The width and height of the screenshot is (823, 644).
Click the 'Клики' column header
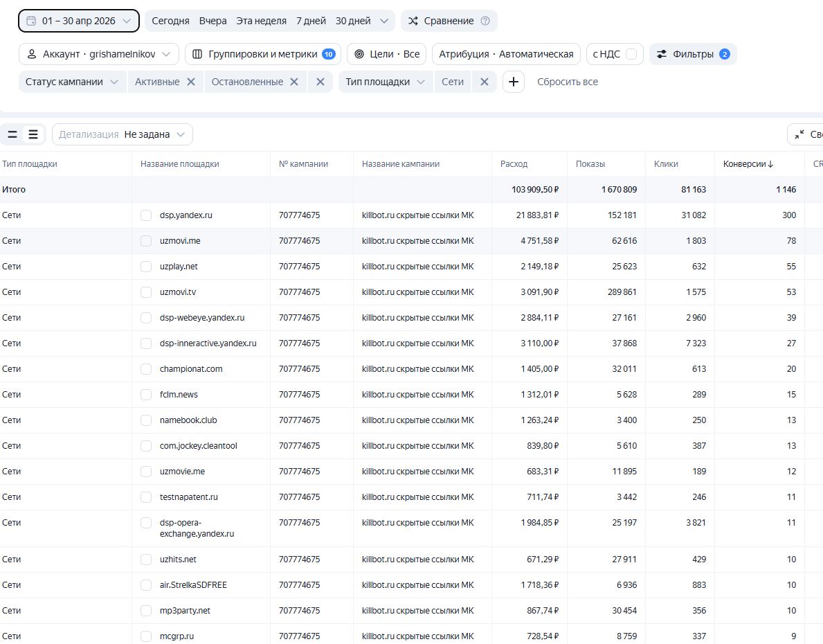666,164
